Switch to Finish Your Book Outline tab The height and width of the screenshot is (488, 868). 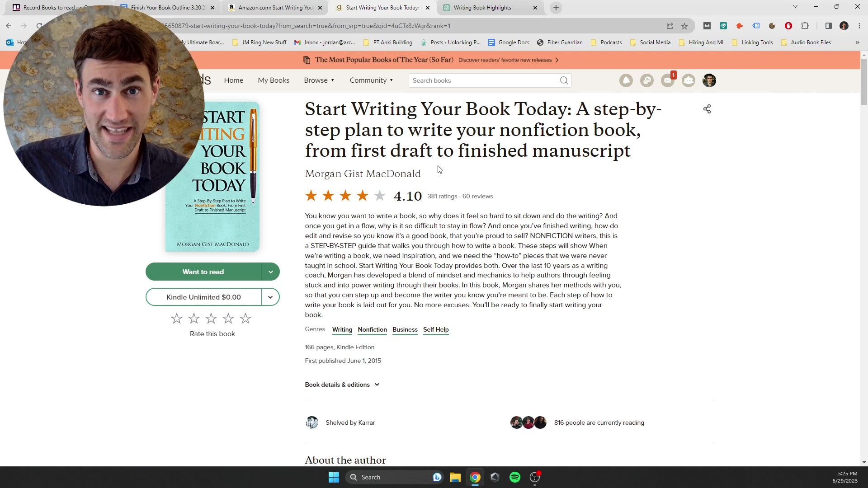click(167, 8)
